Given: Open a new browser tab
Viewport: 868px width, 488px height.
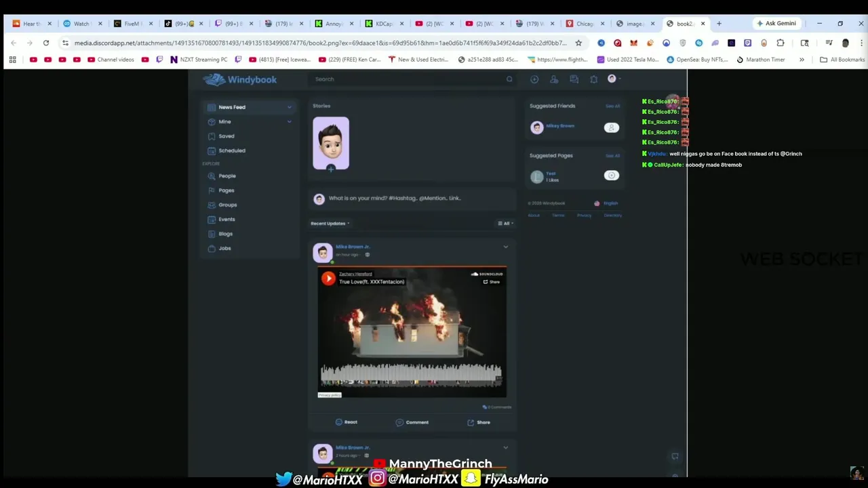Looking at the screenshot, I should point(719,24).
